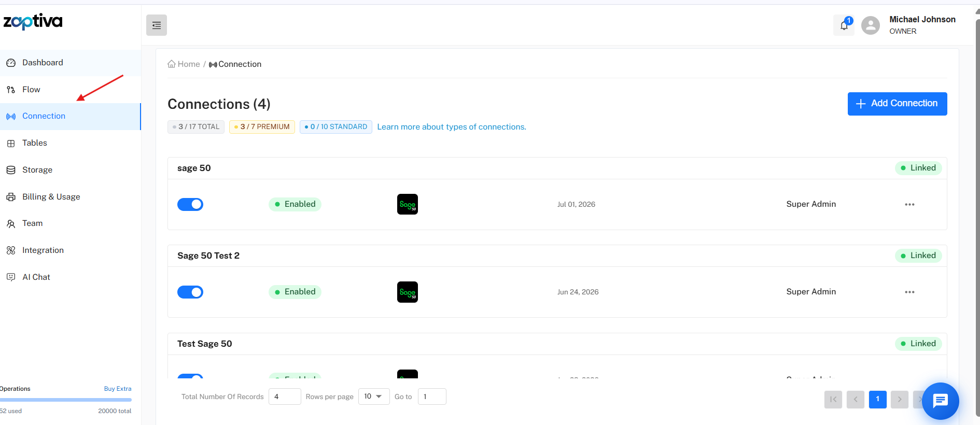Collapse the sidebar with the menu icon
This screenshot has height=425, width=980.
[x=157, y=25]
